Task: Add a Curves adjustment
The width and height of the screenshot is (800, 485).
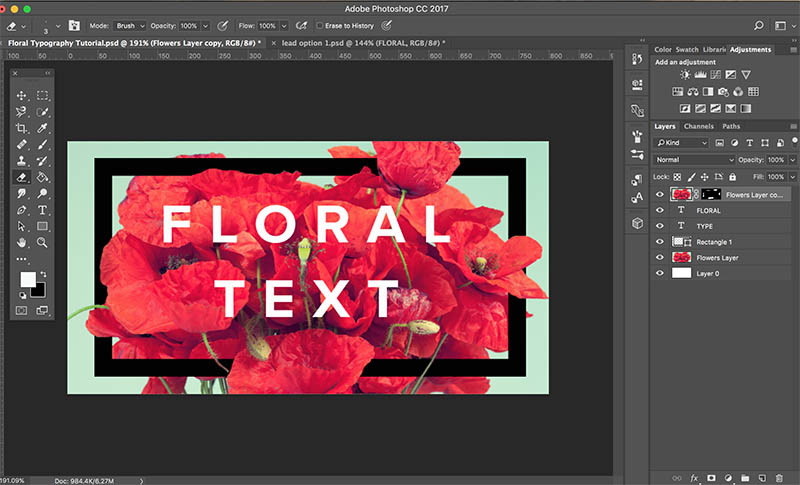Action: (715, 74)
